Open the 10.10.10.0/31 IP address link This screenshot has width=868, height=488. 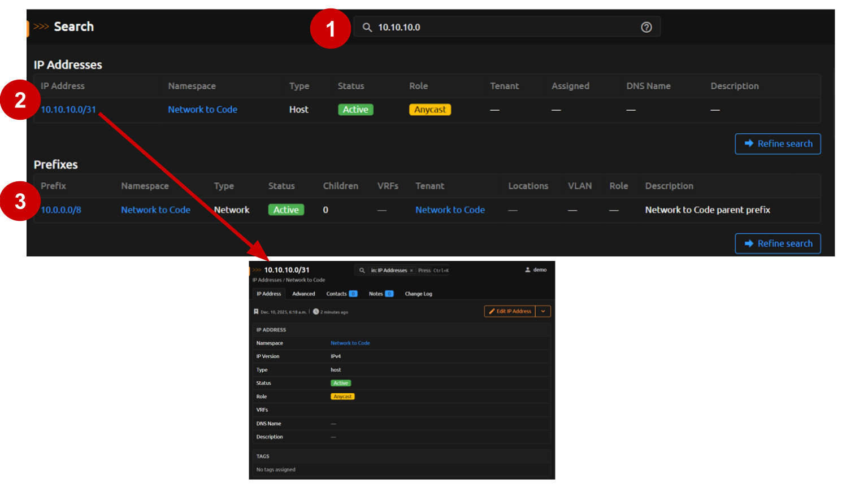click(x=68, y=110)
